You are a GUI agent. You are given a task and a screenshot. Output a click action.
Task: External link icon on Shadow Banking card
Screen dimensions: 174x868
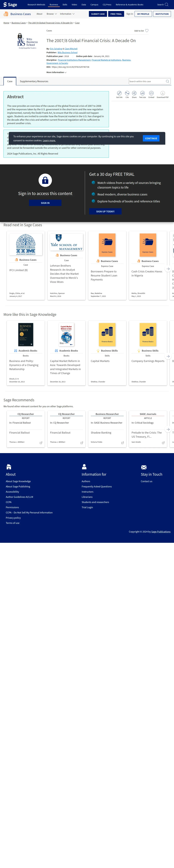click(122, 443)
